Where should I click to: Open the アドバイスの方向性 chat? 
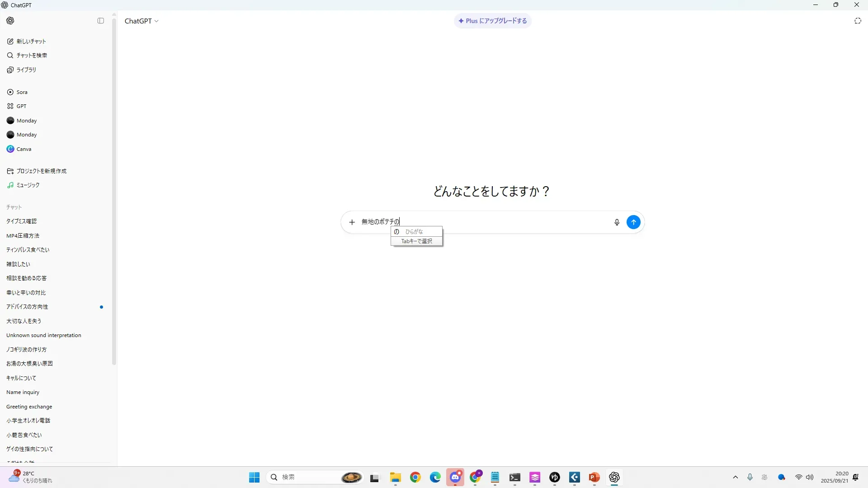(x=27, y=307)
